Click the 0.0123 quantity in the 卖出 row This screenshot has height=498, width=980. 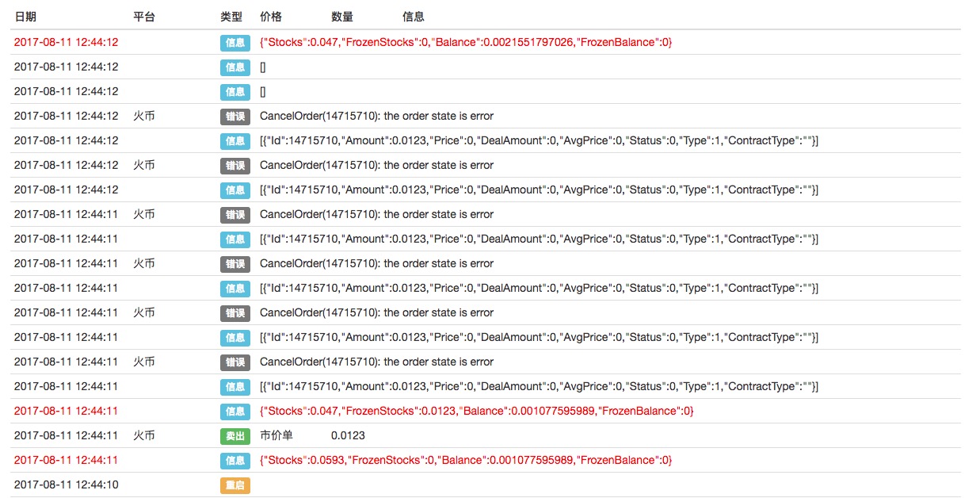(x=348, y=435)
